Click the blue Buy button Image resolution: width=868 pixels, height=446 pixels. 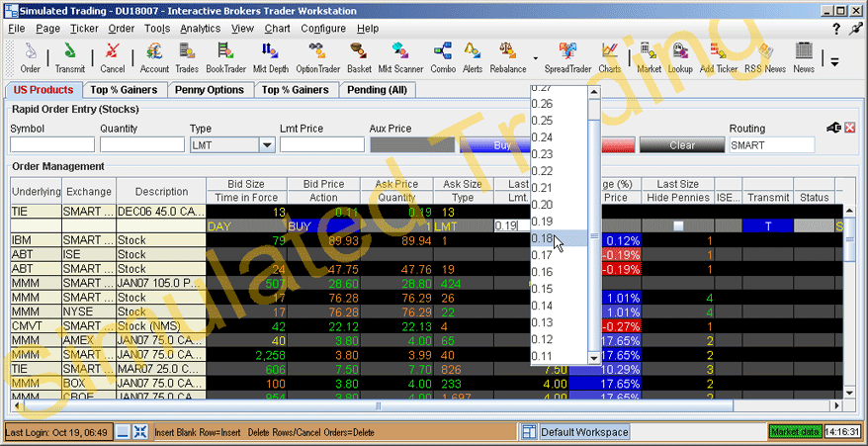[494, 145]
